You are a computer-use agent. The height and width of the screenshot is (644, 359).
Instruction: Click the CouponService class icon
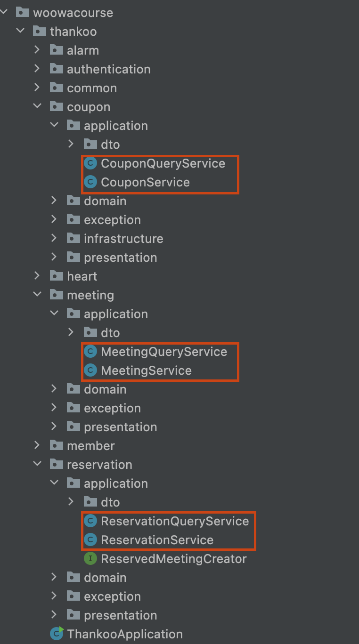[90, 182]
